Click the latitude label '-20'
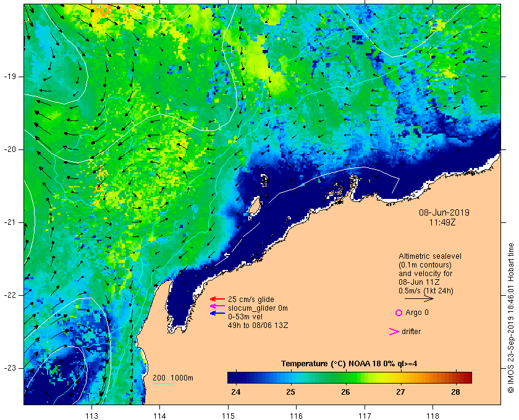Viewport: 519px width, 420px height. click(10, 149)
